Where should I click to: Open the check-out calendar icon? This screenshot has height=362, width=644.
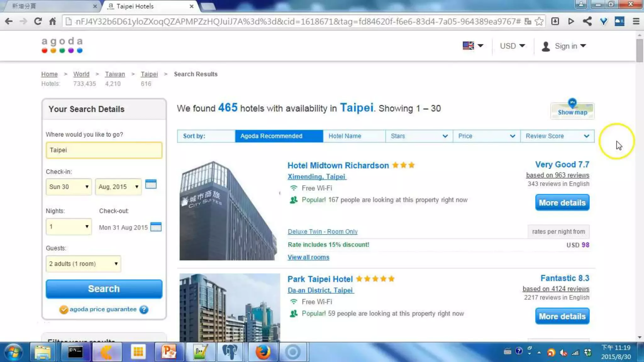coord(156,227)
